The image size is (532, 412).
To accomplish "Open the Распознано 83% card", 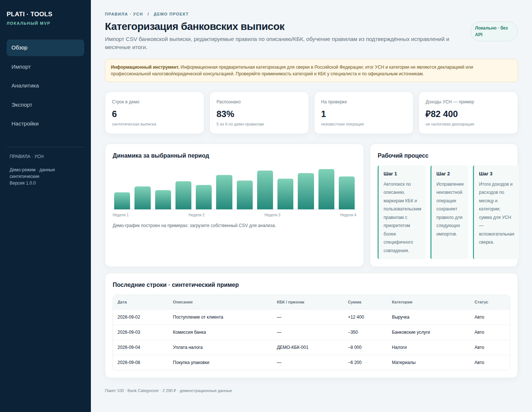I will (x=259, y=113).
